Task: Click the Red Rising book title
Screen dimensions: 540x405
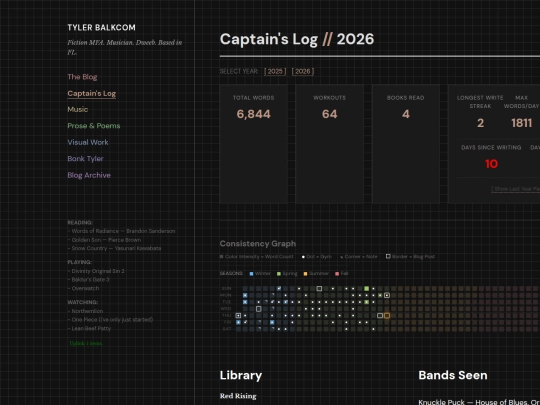Action: click(238, 396)
